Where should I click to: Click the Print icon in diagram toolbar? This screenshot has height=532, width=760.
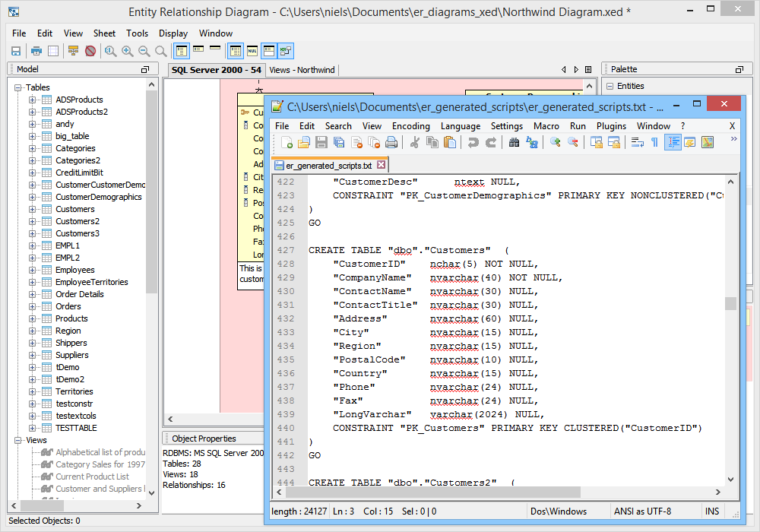(36, 51)
